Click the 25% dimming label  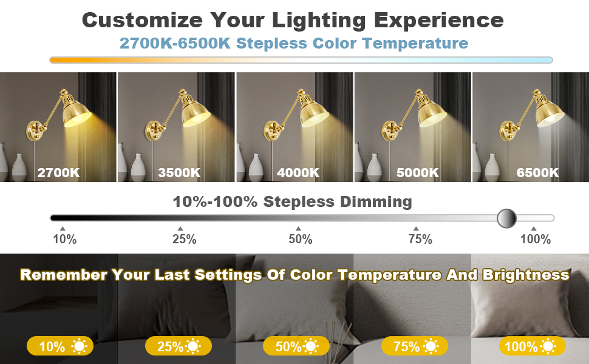tap(184, 240)
